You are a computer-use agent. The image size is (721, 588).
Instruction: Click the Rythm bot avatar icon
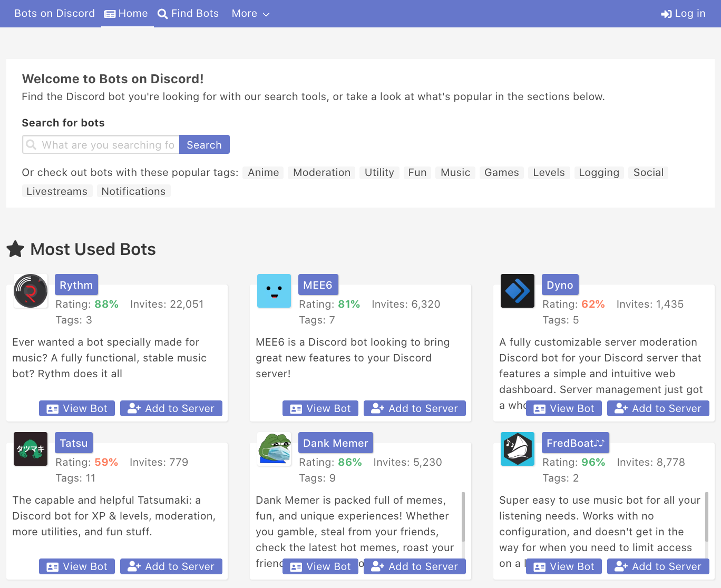coord(31,291)
